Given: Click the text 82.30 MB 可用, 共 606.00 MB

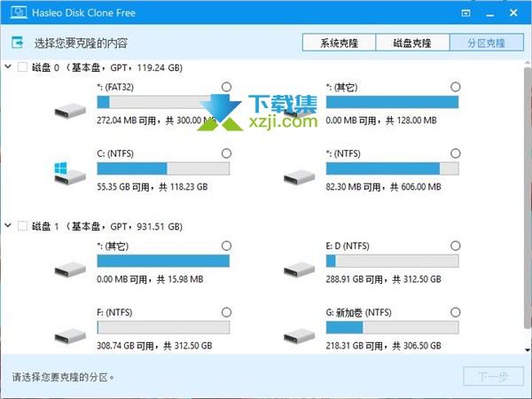Looking at the screenshot, I should pyautogui.click(x=383, y=186).
